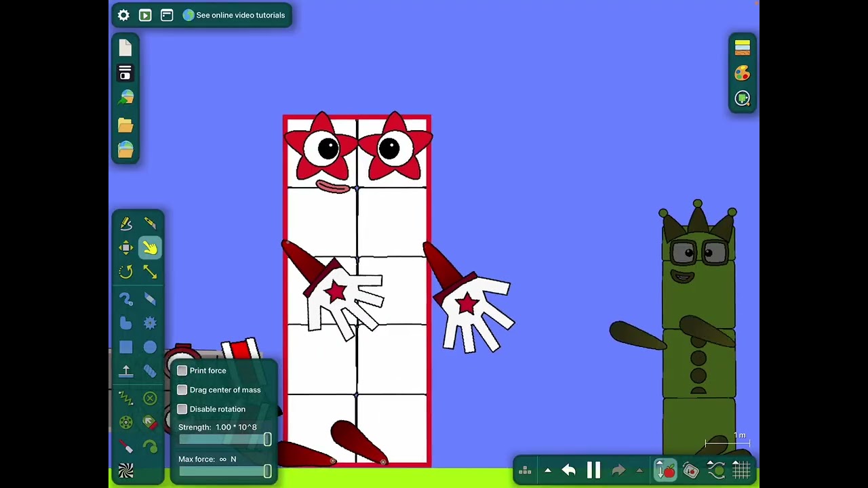The height and width of the screenshot is (488, 868).
Task: Toggle the grid display
Action: [x=741, y=470]
